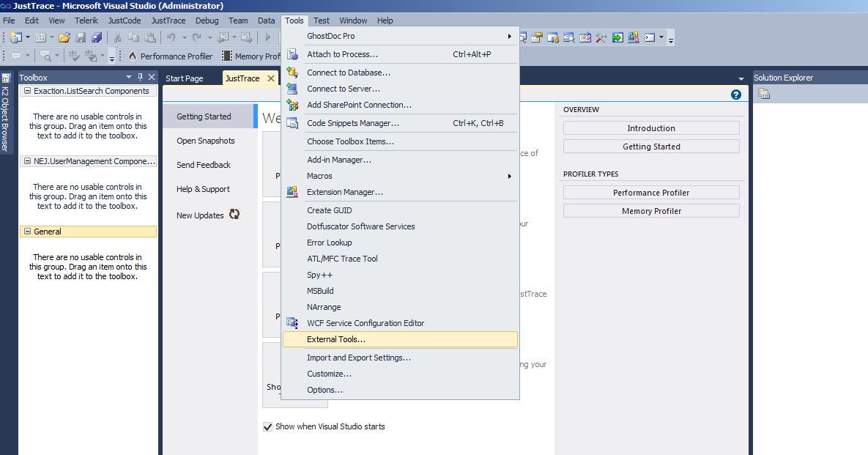Click the Introduction button under Overview

[650, 127]
